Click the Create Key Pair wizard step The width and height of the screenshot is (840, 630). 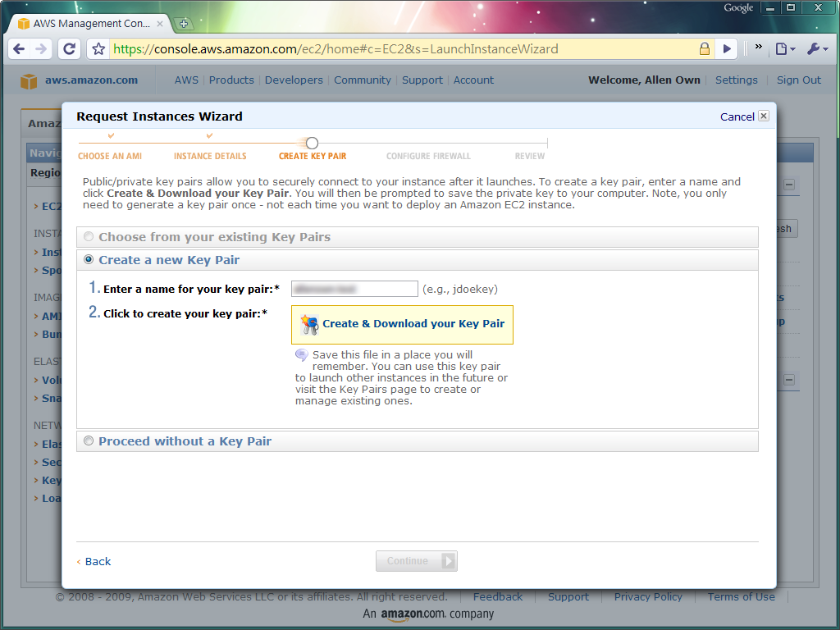coord(313,156)
